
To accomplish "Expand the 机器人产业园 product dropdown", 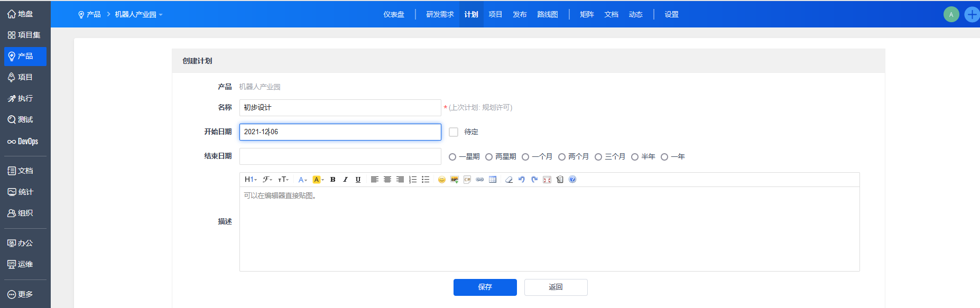I will coord(138,15).
